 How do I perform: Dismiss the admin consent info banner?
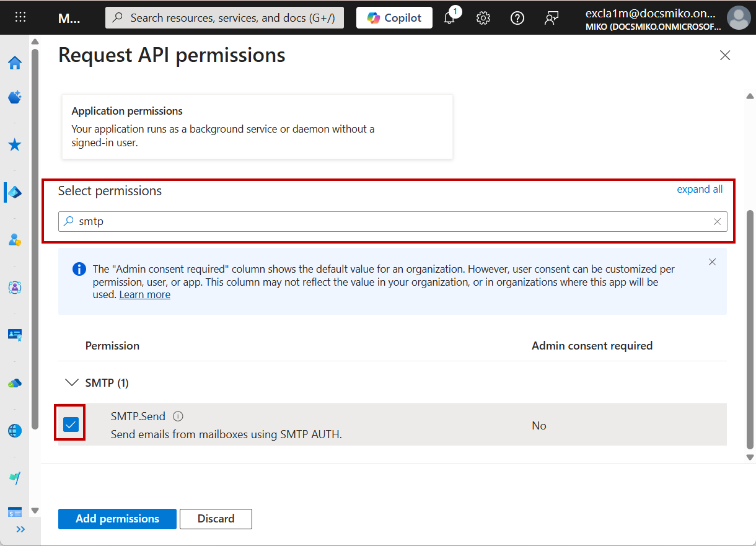[712, 262]
